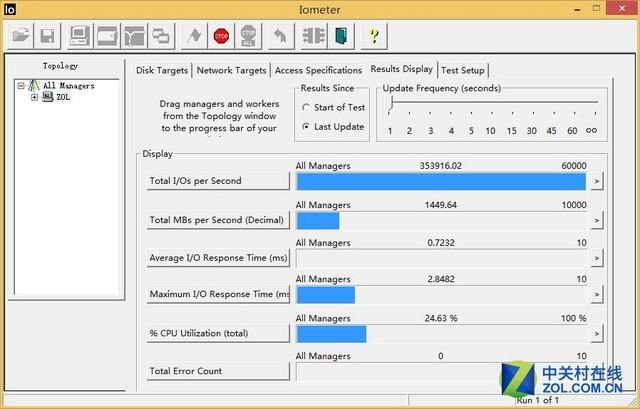Click the Total I/Os per Second progress bar
Viewport: 640px width, 409px height.
point(442,181)
